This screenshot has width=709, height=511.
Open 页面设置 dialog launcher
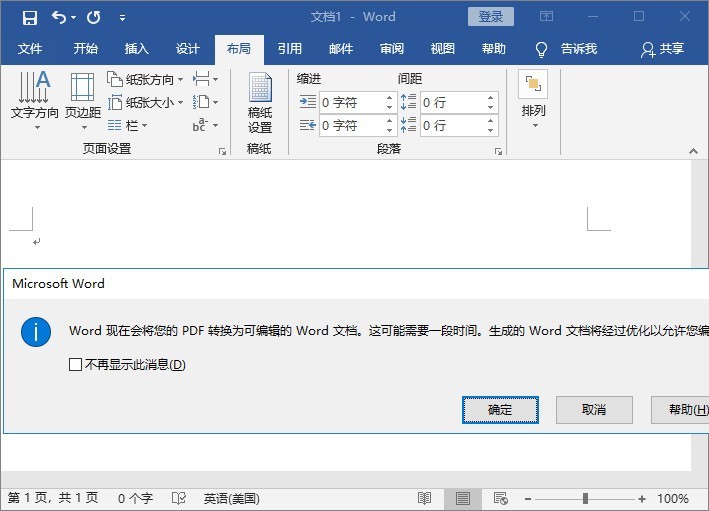222,151
